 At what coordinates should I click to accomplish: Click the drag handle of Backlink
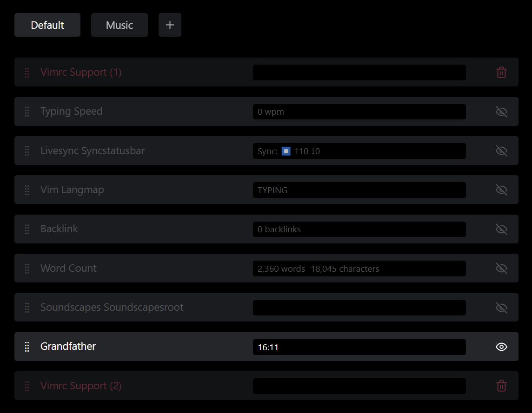27,229
